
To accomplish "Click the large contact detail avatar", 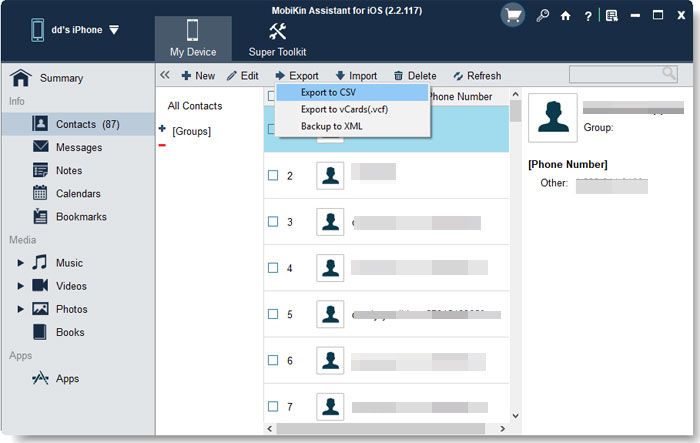I will coord(553,117).
